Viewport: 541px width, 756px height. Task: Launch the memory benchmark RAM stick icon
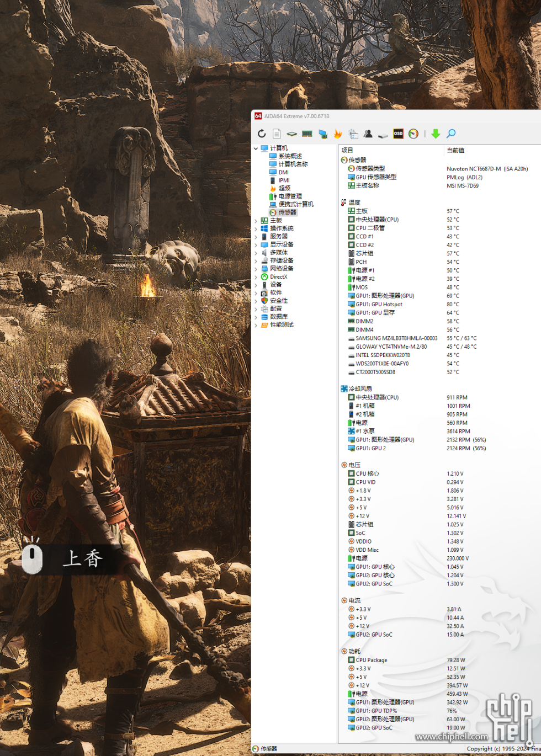click(307, 134)
